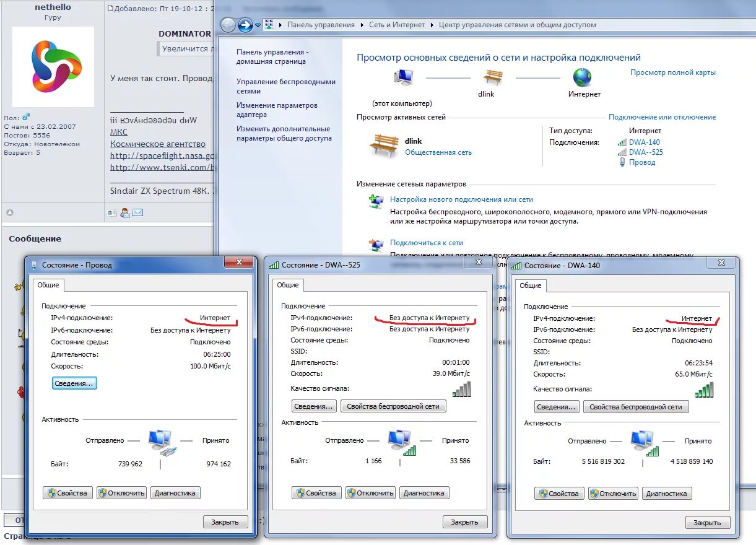The width and height of the screenshot is (756, 545).
Task: Click the 'этот компьютер' computer icon
Action: pos(403,77)
